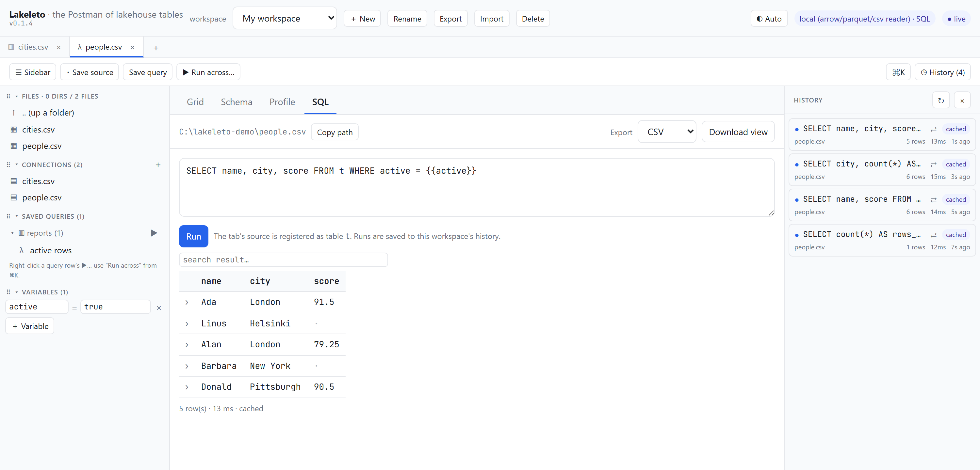This screenshot has width=980, height=470.
Task: Collapse the reports folder
Action: (x=12, y=233)
